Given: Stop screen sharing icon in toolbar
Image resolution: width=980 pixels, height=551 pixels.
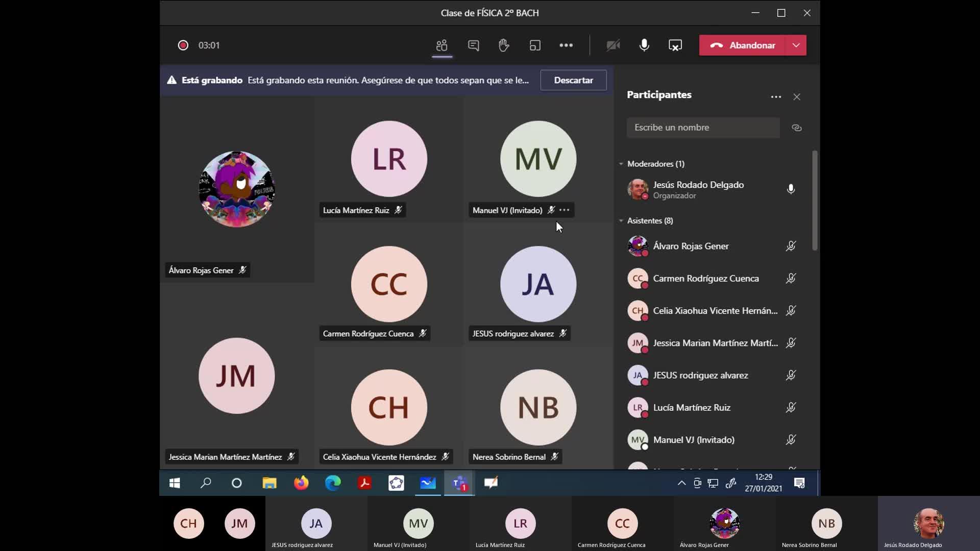Looking at the screenshot, I should tap(675, 45).
